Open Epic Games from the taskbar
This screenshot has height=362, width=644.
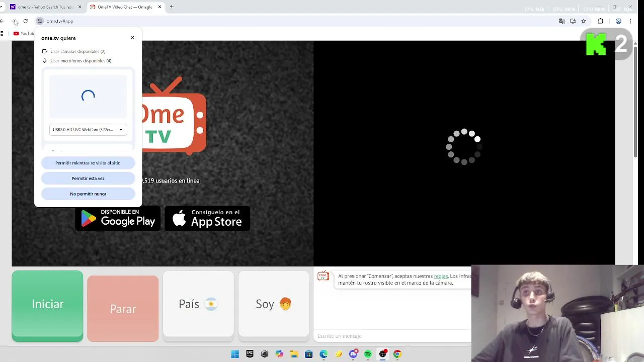pyautogui.click(x=250, y=354)
